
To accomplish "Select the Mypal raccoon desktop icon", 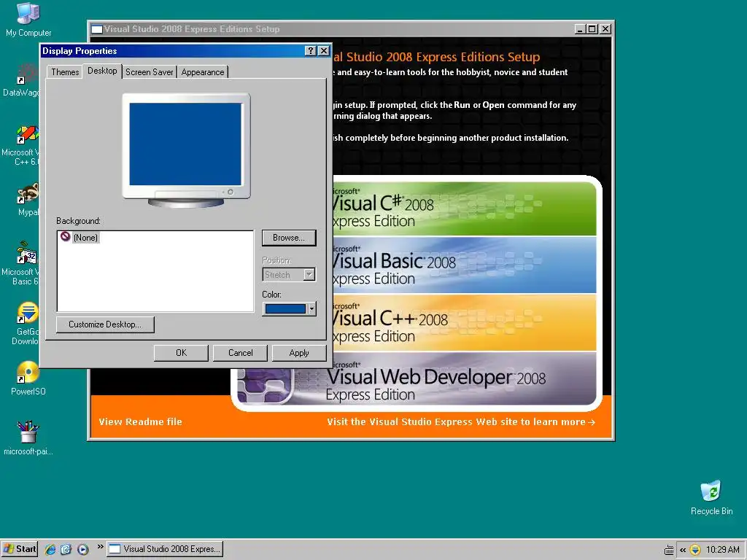I will pyautogui.click(x=28, y=194).
